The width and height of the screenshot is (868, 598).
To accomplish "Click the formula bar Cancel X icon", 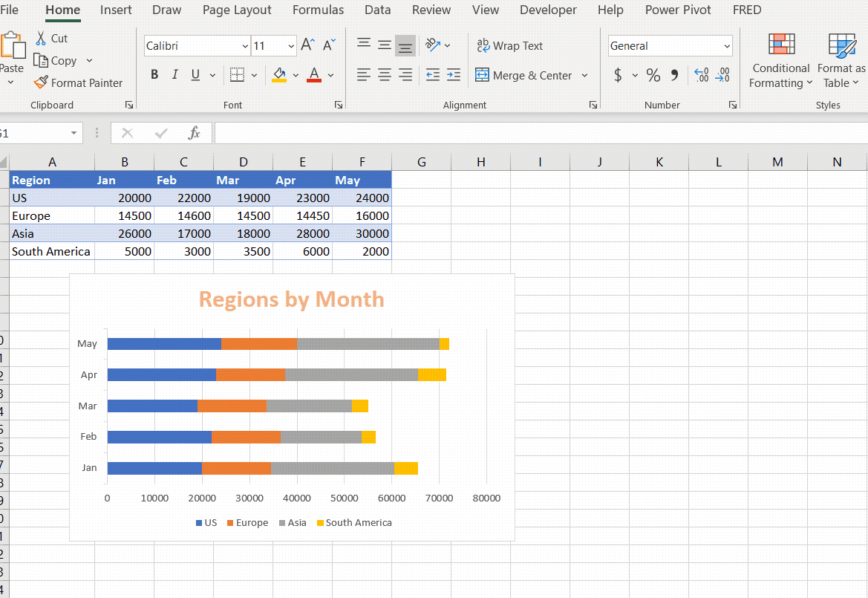I will pos(127,133).
